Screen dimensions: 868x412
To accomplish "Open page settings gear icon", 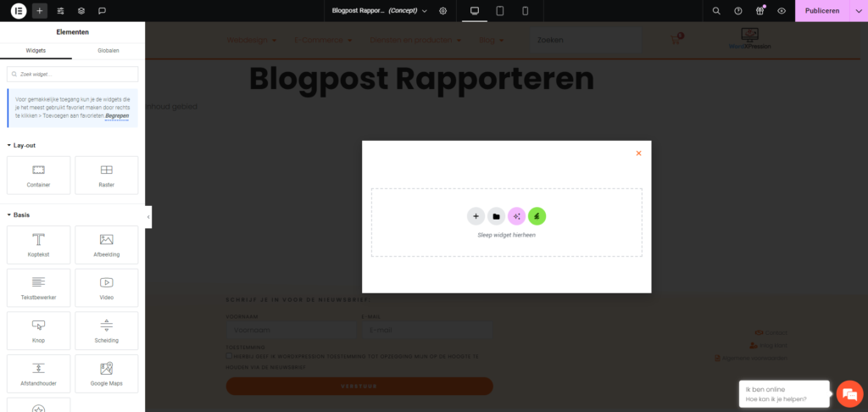I will (442, 10).
